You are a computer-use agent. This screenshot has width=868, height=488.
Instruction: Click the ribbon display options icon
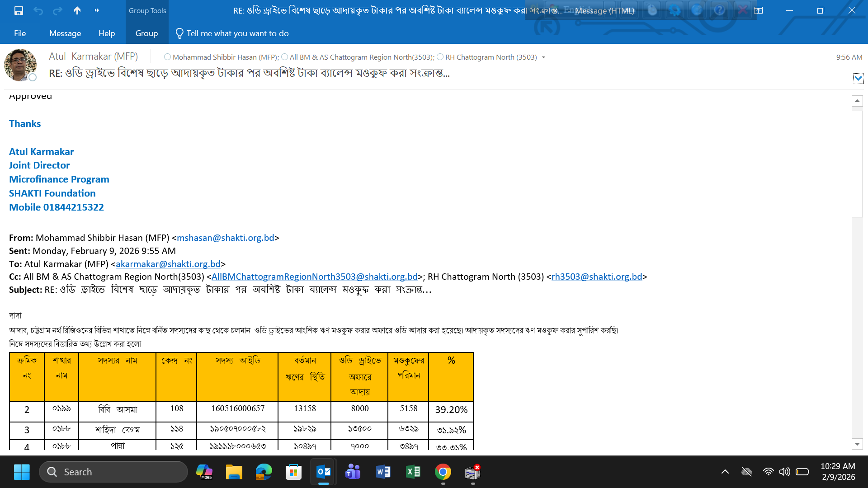click(x=759, y=10)
